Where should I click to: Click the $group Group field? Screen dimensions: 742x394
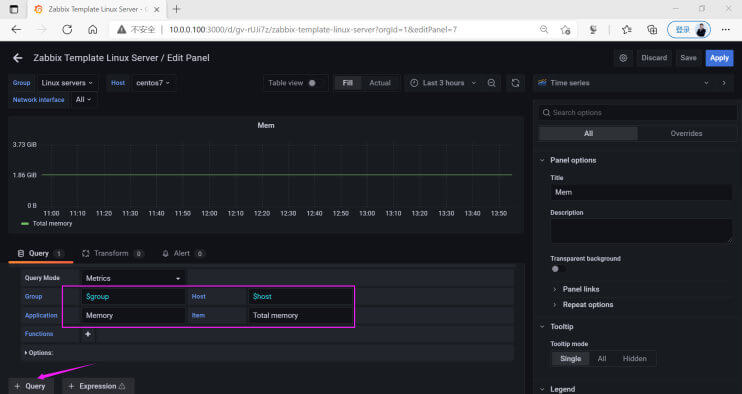[132, 297]
